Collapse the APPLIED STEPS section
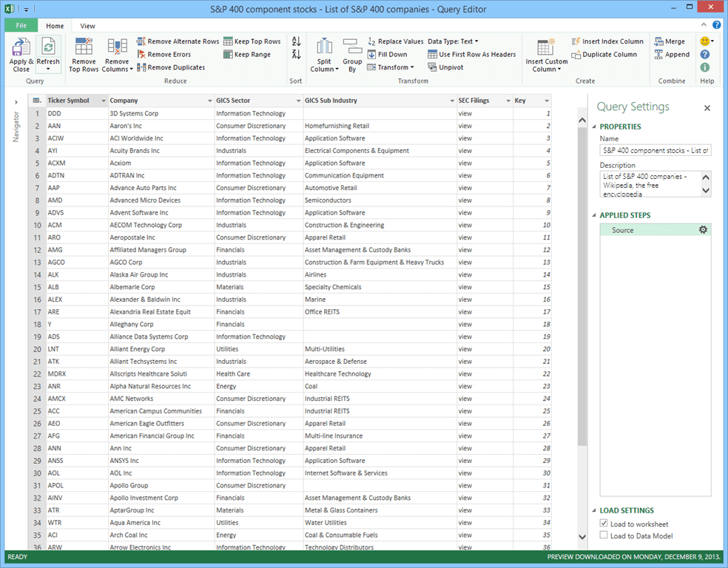This screenshot has width=728, height=568. [x=594, y=215]
